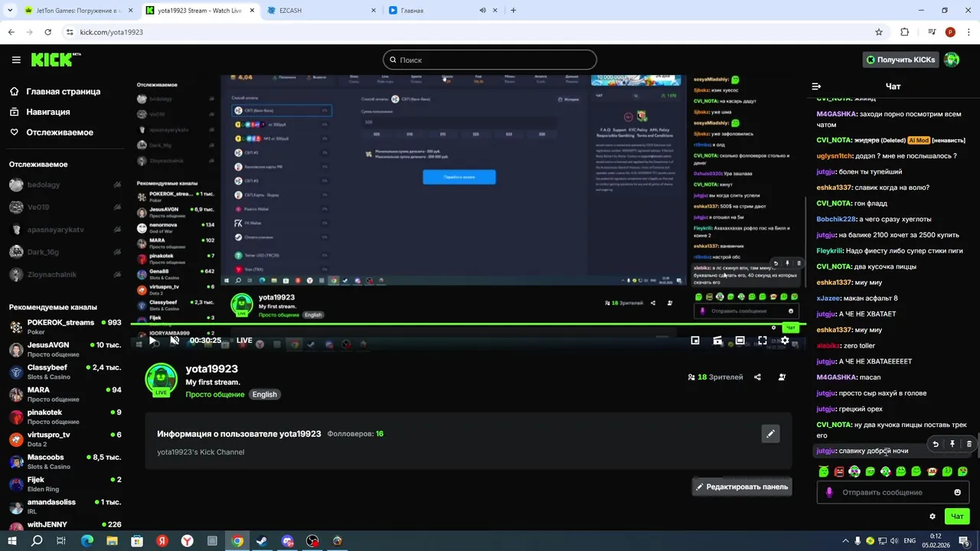Viewport: 980px width, 551px height.
Task: Open the hamburger sidebar menu
Action: pyautogui.click(x=16, y=60)
